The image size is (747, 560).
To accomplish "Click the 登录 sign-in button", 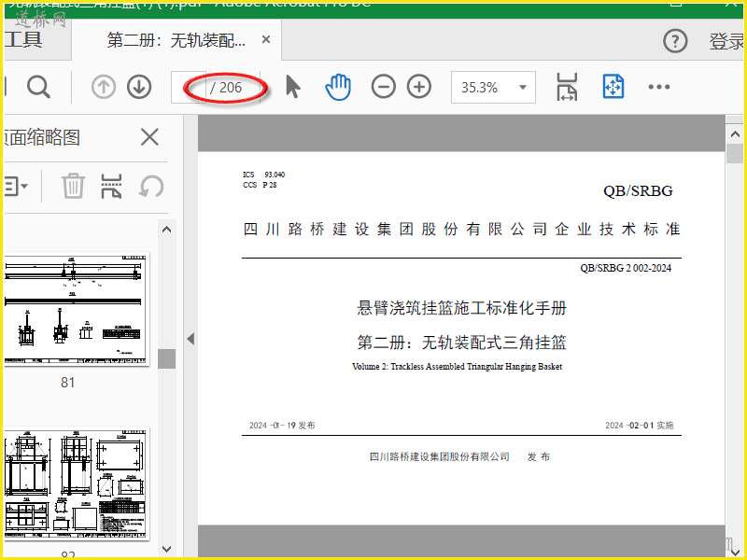I will point(727,41).
